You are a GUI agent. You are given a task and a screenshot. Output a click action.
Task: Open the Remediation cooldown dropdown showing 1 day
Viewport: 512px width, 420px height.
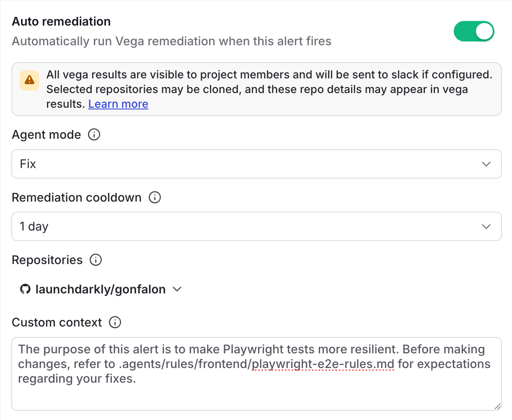click(x=256, y=226)
